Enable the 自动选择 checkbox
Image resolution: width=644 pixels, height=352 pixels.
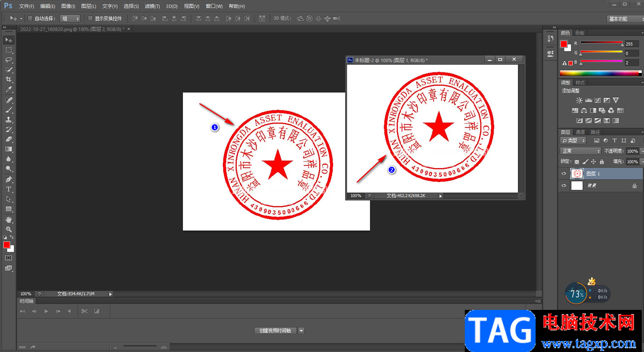30,18
